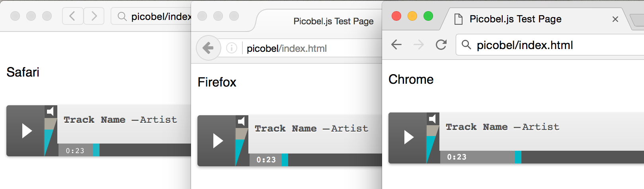Screen dimensions: 644x189
Task: Click the blue progress handle in Chrome's player
Action: click(518, 157)
